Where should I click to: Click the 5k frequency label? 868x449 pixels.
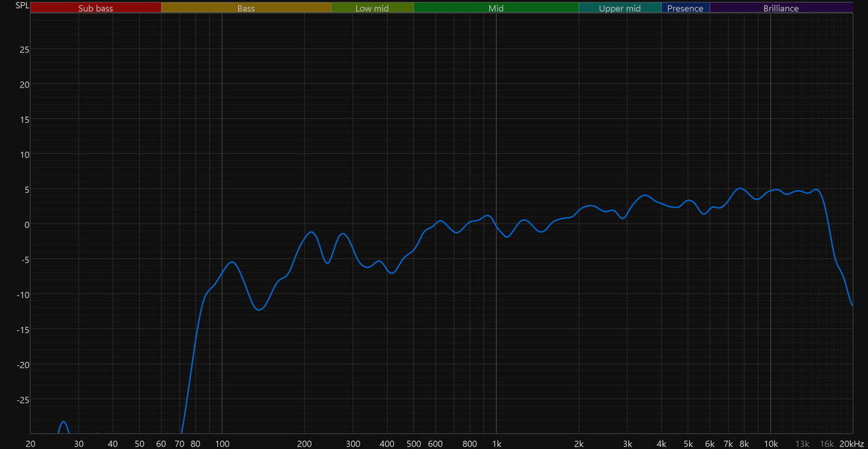(x=688, y=444)
